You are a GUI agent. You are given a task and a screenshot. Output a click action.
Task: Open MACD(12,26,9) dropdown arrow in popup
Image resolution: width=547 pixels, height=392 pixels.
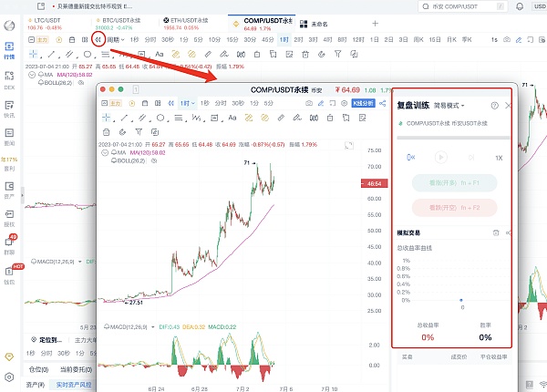coord(153,326)
